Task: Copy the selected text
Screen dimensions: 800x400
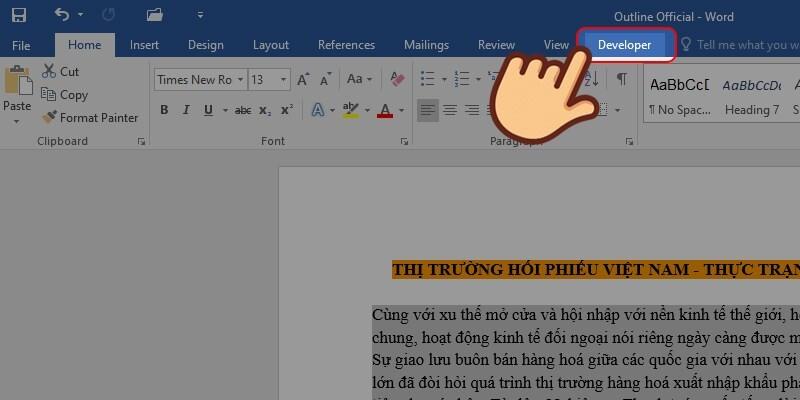Action: 64,95
